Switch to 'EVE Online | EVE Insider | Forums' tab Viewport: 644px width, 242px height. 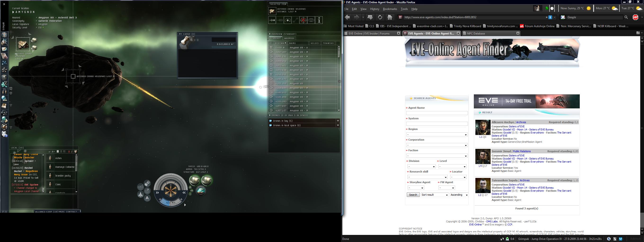point(372,33)
